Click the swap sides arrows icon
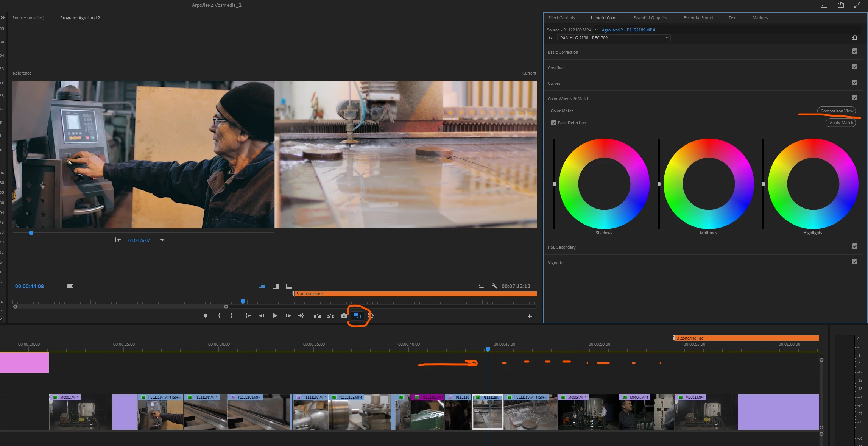The height and width of the screenshot is (446, 868). [481, 286]
